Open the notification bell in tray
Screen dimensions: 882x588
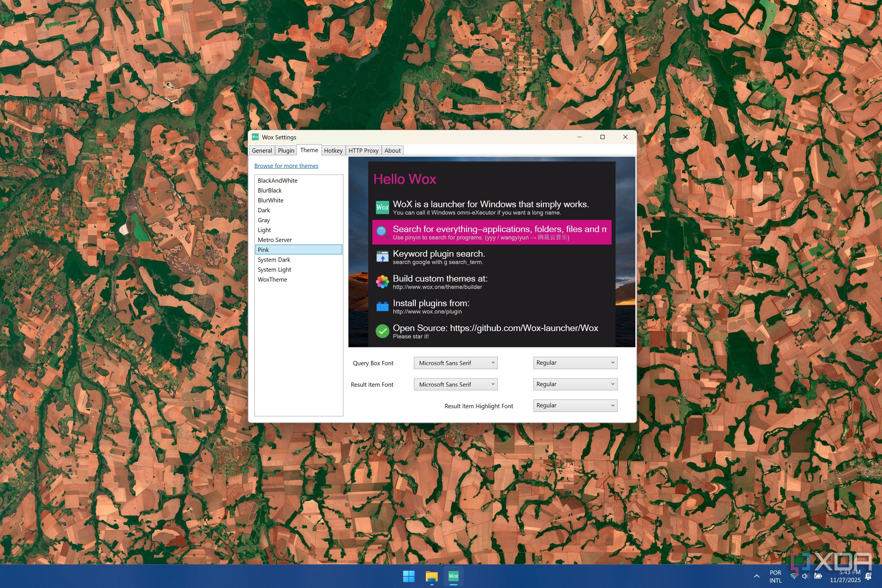868,576
